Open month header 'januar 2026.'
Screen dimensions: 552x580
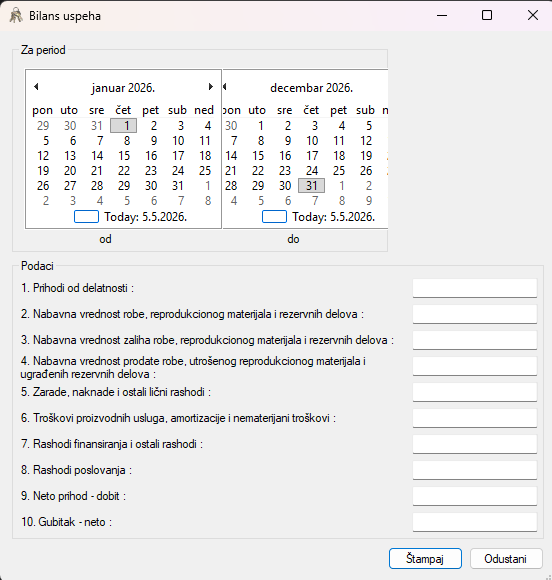pyautogui.click(x=123, y=88)
